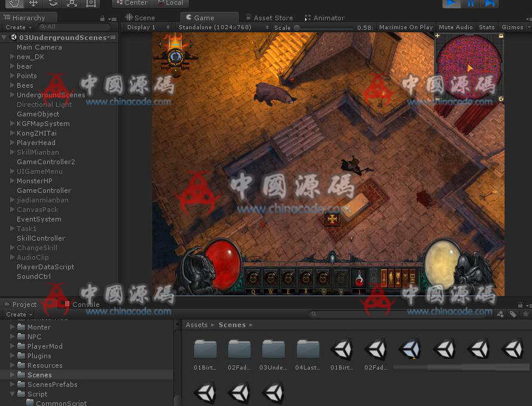Click the Play button

point(451,4)
